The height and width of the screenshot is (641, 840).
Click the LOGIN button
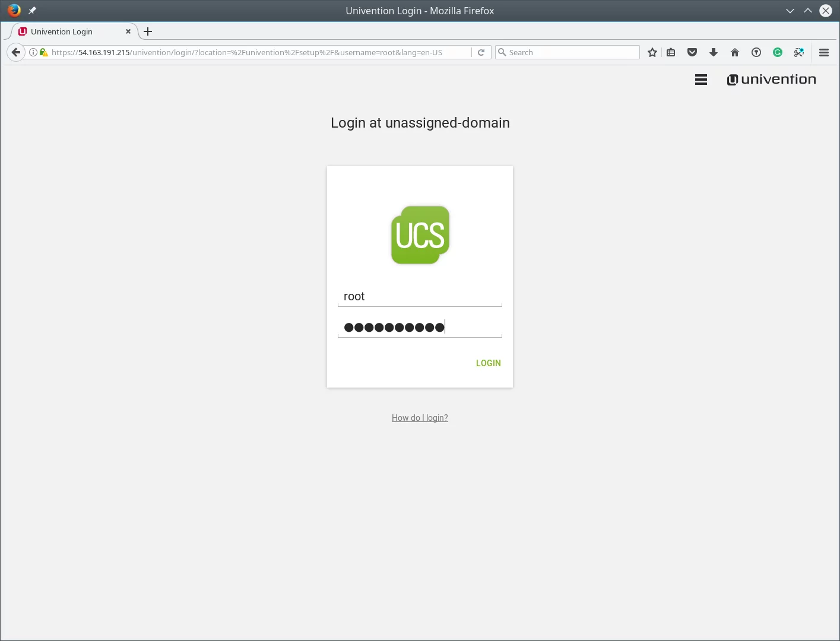click(489, 363)
